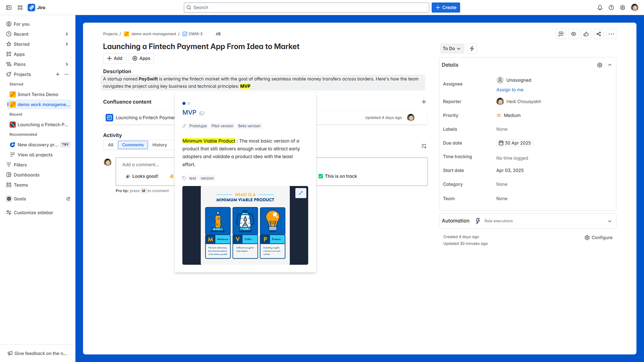Click the highlighted MVP term in the description

(x=245, y=86)
